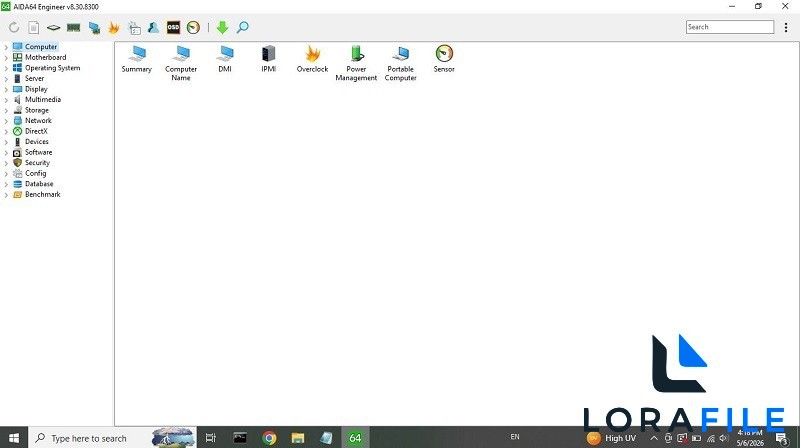Click the Refresh arrow toolbar icon
Screen dimensions: 800x448
pyautogui.click(x=14, y=28)
